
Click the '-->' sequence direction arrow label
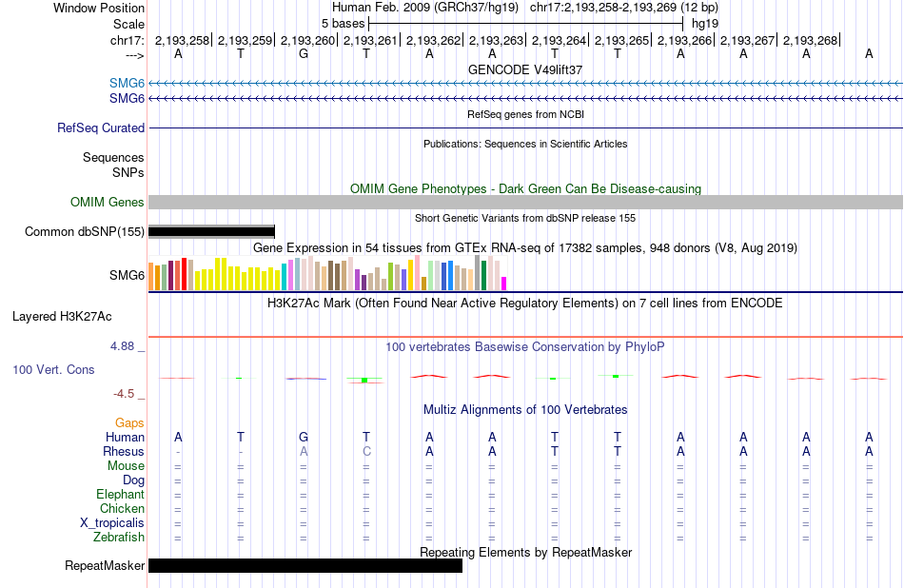135,55
